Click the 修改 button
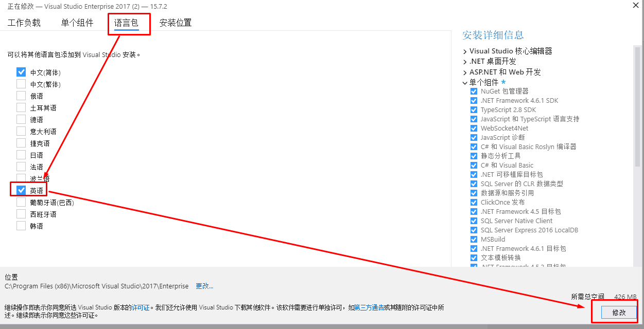The image size is (644, 329). (619, 313)
